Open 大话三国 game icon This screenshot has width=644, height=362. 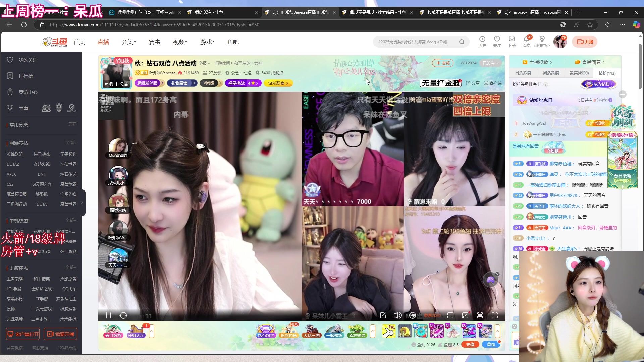(312, 331)
